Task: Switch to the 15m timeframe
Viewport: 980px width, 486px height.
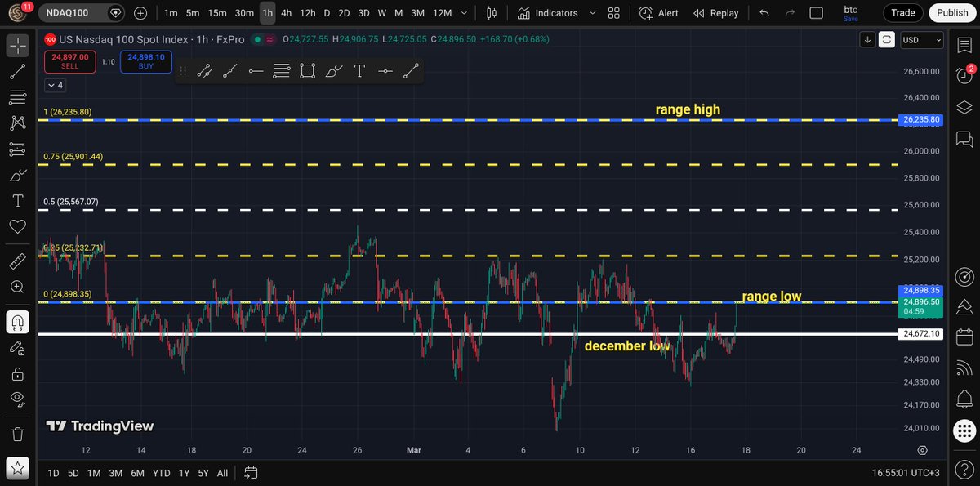Action: [x=217, y=13]
